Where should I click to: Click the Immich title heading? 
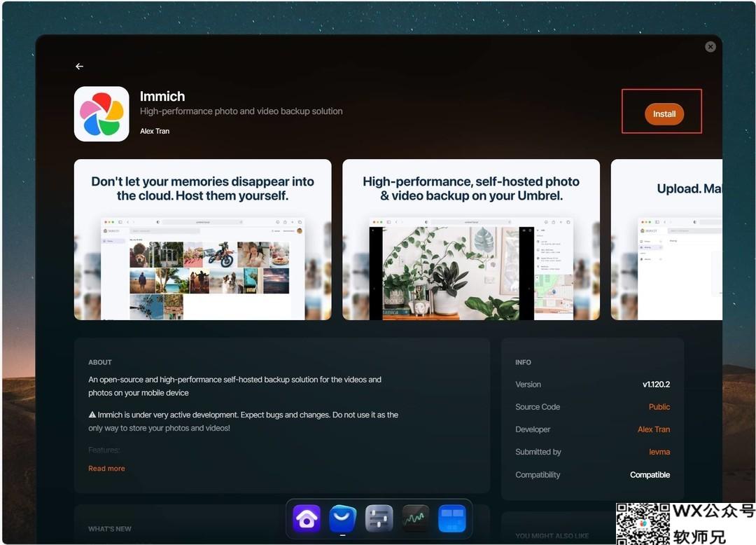(x=162, y=97)
